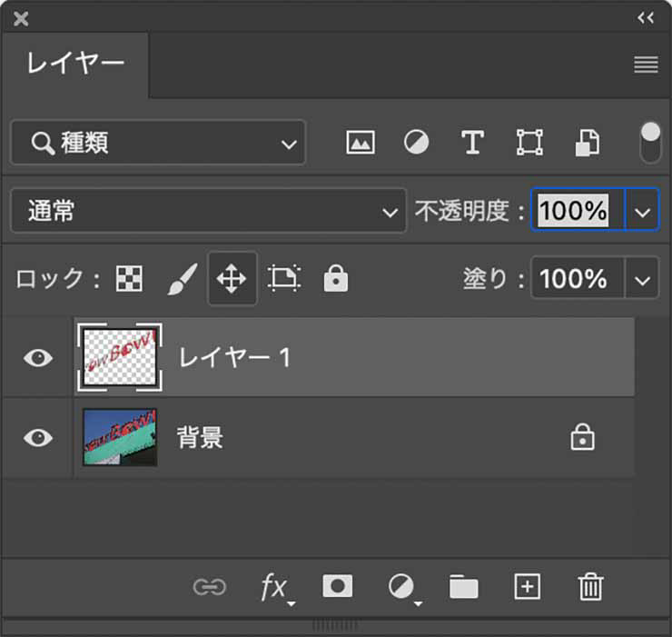Select the レイヤー panel tab
The height and width of the screenshot is (637, 672).
tap(75, 64)
